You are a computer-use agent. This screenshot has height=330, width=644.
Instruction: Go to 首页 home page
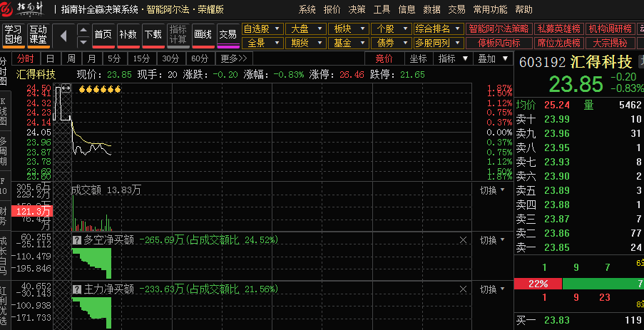(x=103, y=35)
